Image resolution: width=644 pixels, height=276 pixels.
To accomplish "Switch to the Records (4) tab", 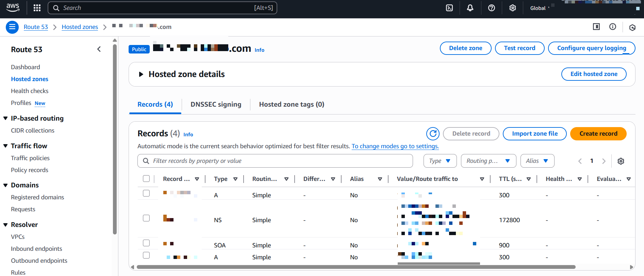I will pyautogui.click(x=155, y=105).
